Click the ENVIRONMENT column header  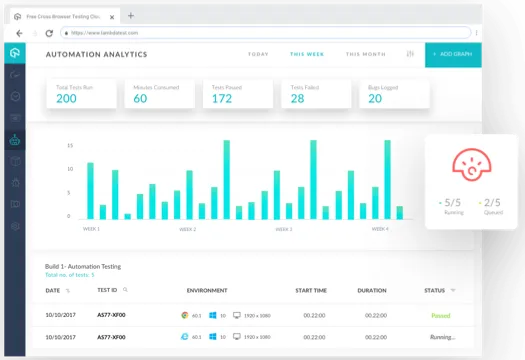[x=207, y=291]
